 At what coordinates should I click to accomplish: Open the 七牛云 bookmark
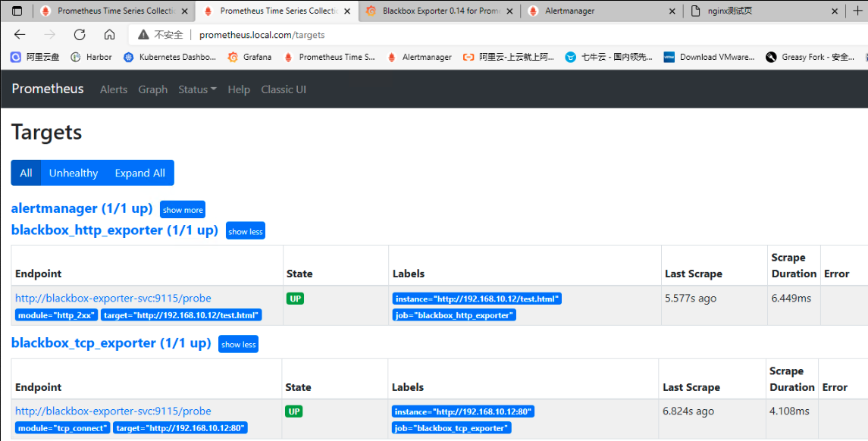coord(609,57)
